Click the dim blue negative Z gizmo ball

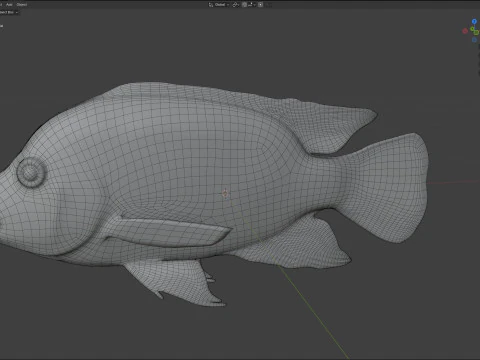pyautogui.click(x=474, y=40)
